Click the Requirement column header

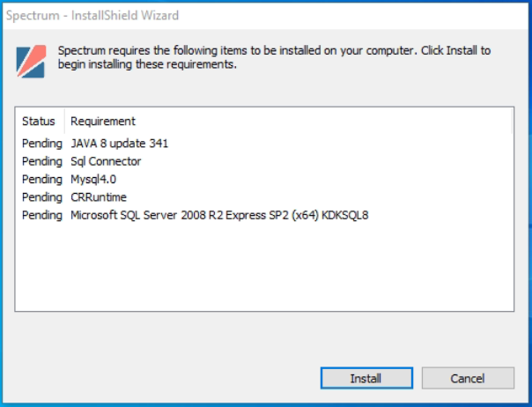click(x=103, y=122)
